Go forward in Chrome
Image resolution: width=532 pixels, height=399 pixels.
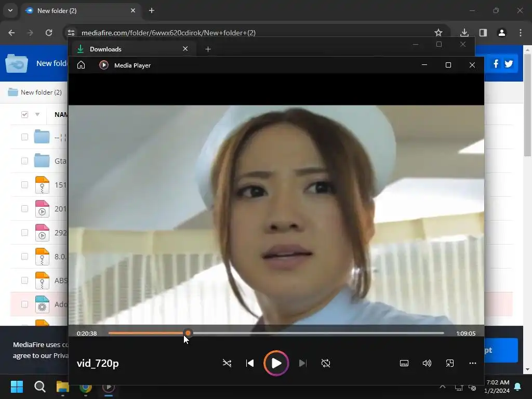pyautogui.click(x=30, y=33)
